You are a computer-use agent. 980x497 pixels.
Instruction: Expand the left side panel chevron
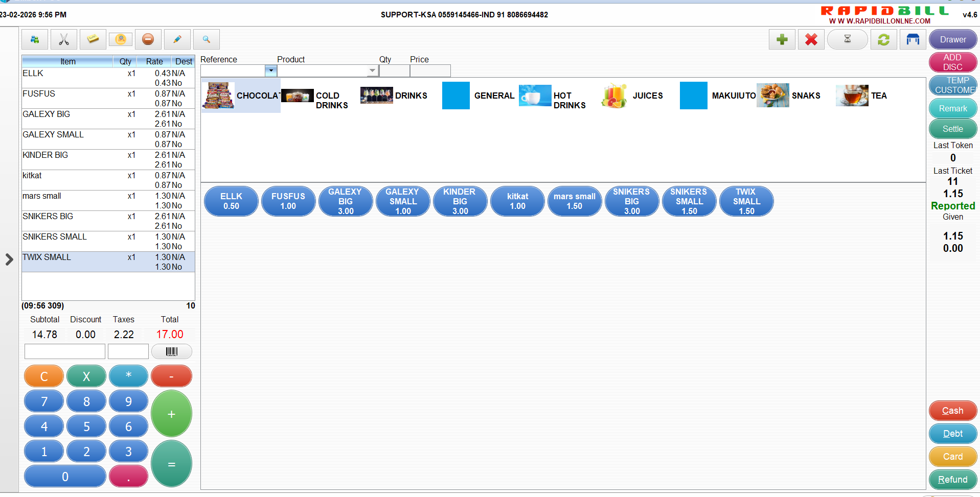tap(9, 259)
